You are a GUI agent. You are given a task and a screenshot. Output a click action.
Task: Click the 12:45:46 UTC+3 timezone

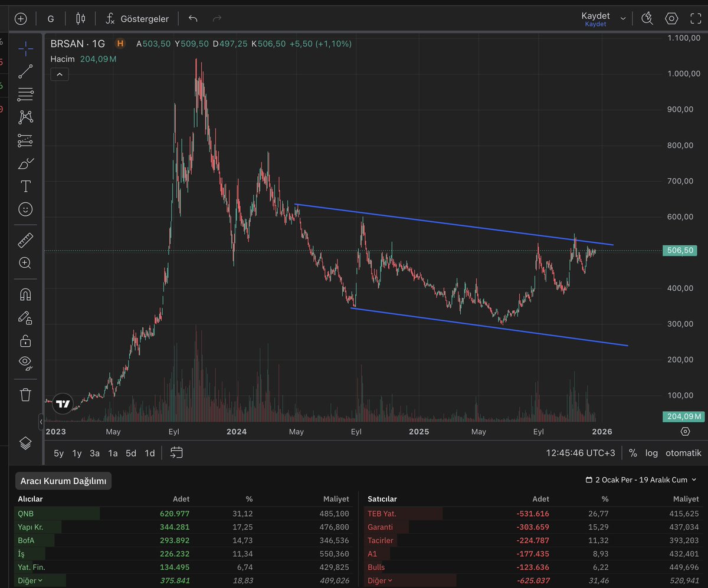click(x=580, y=453)
